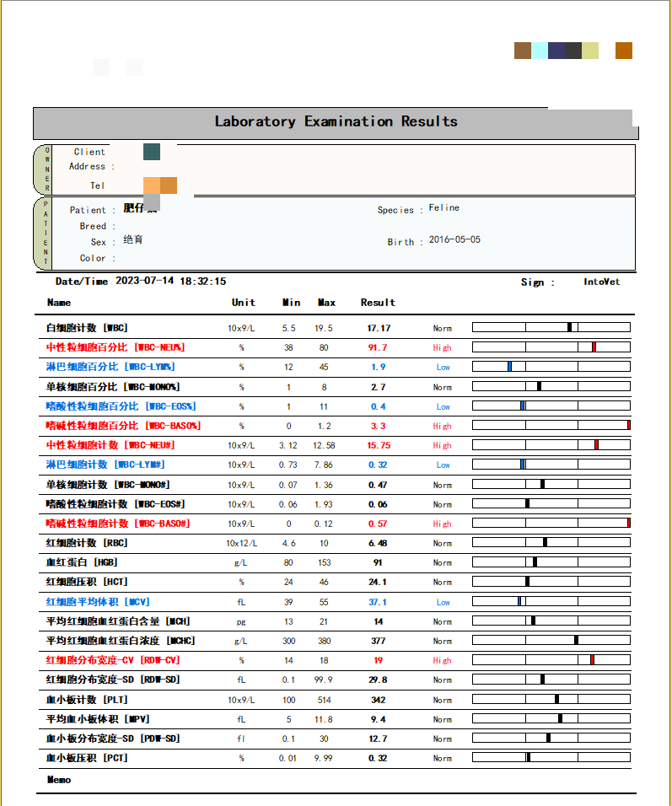This screenshot has height=806, width=672.
Task: Click the Memo label at bottom
Action: click(59, 780)
